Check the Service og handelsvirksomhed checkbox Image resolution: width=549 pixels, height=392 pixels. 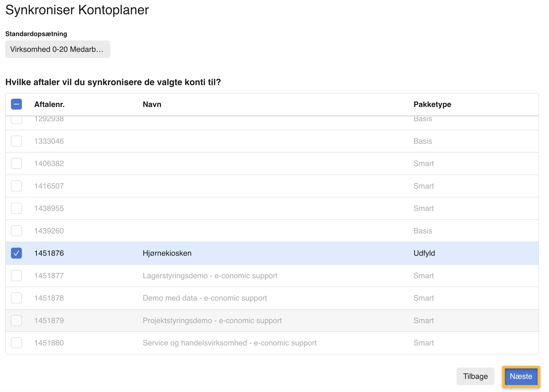[x=16, y=343]
